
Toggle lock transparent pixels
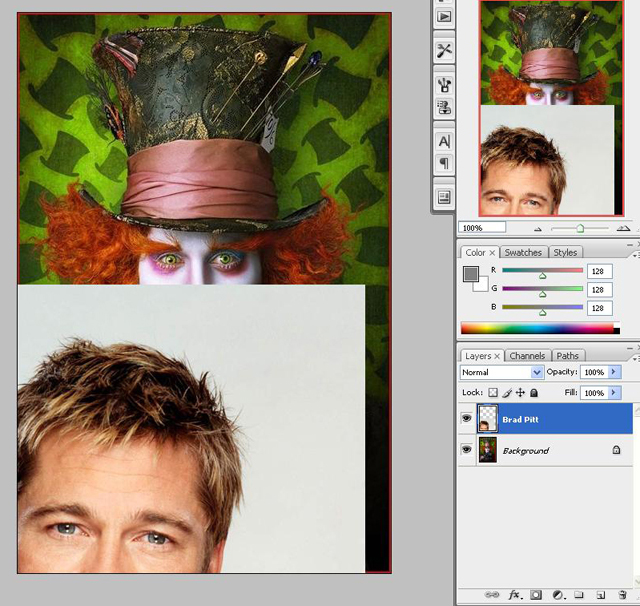(x=493, y=393)
